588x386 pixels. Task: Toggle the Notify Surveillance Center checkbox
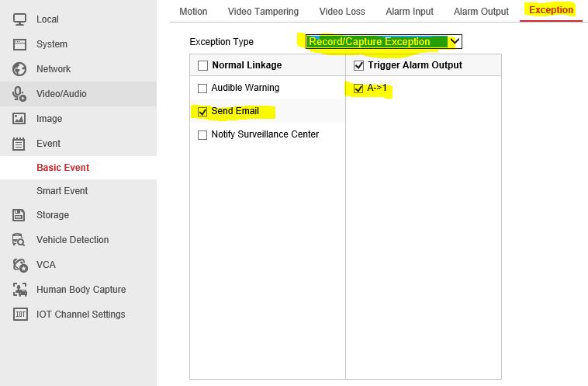point(203,135)
